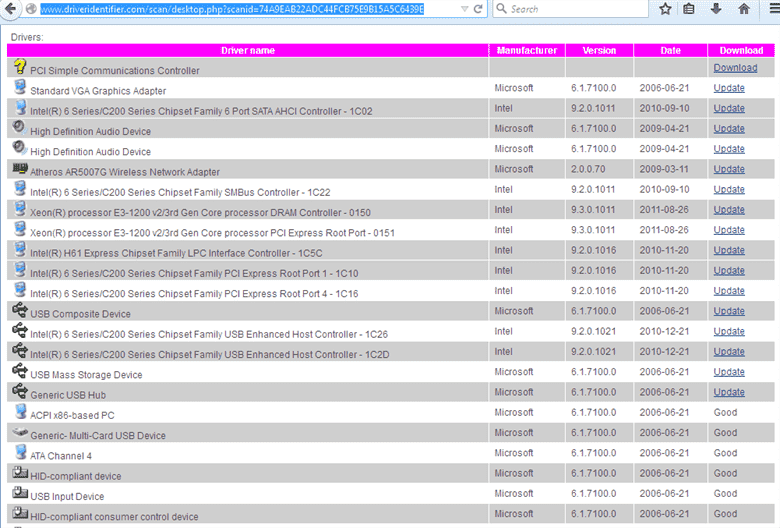Update the PCI Express Root Port 0151 driver

pos(729,230)
